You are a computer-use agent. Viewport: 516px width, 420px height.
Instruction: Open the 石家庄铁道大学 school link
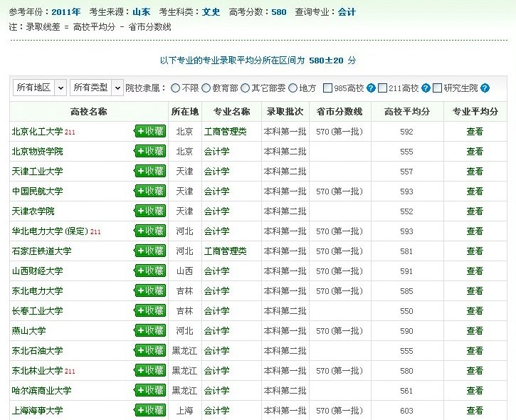click(x=41, y=251)
